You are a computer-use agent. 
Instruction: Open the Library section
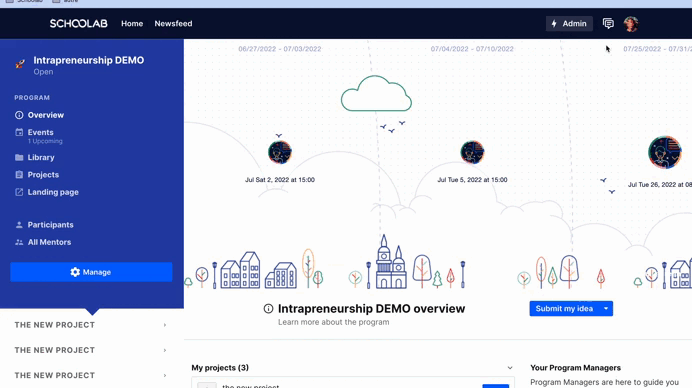(41, 157)
